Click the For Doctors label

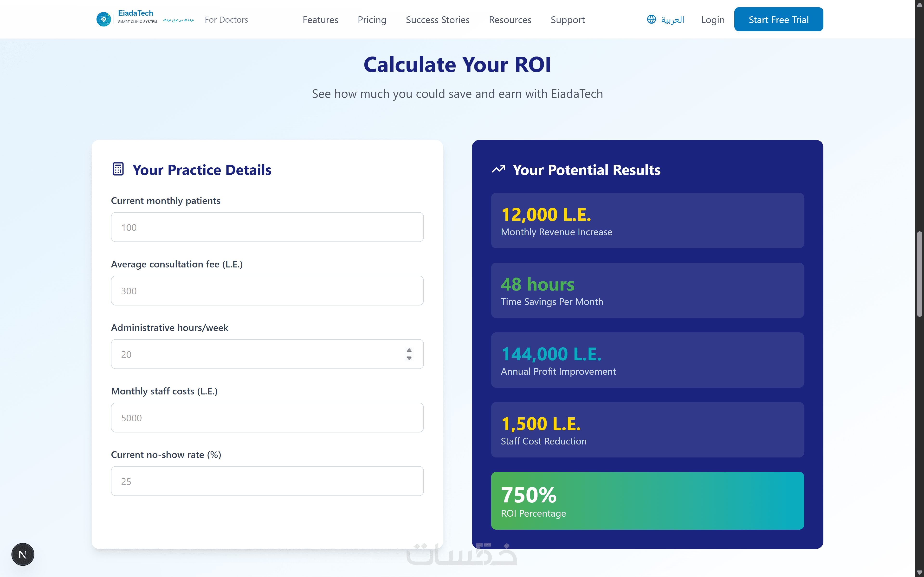pyautogui.click(x=226, y=20)
